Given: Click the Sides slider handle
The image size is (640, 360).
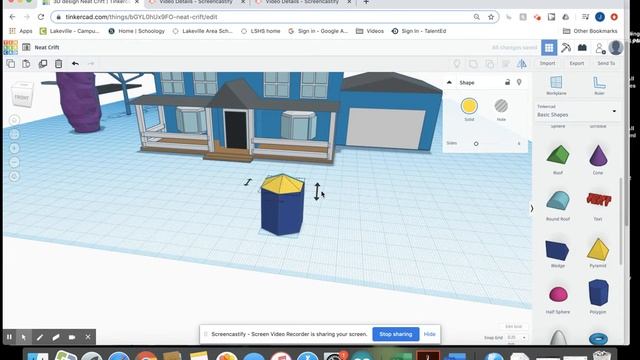Looking at the screenshot, I should (x=476, y=144).
